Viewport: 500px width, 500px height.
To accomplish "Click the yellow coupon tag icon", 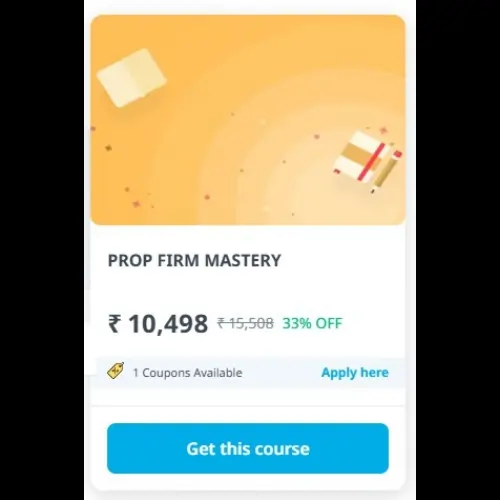I will [x=116, y=371].
